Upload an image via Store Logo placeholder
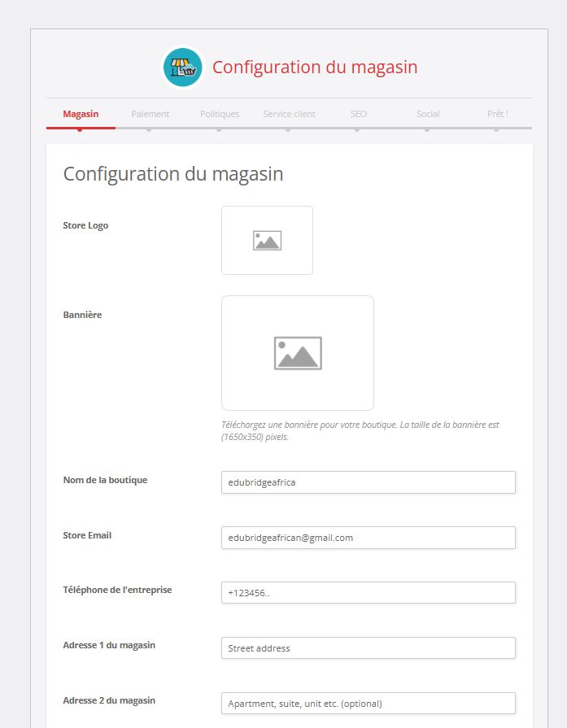The width and height of the screenshot is (567, 728). 267,241
